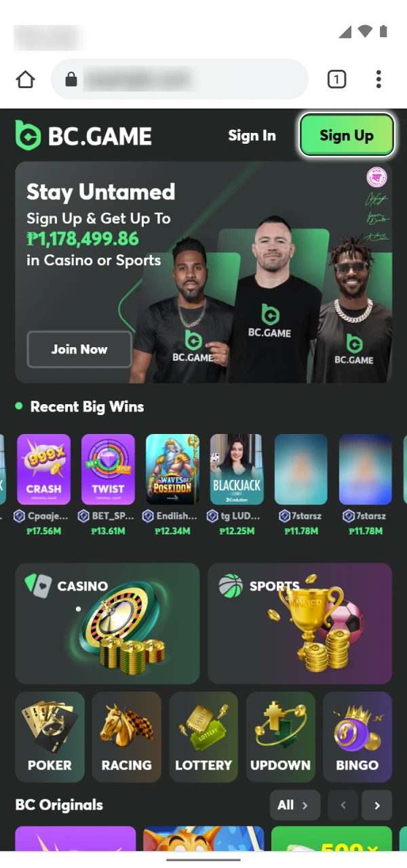Open the Racing category tile
This screenshot has width=407, height=868.
pos(126,737)
